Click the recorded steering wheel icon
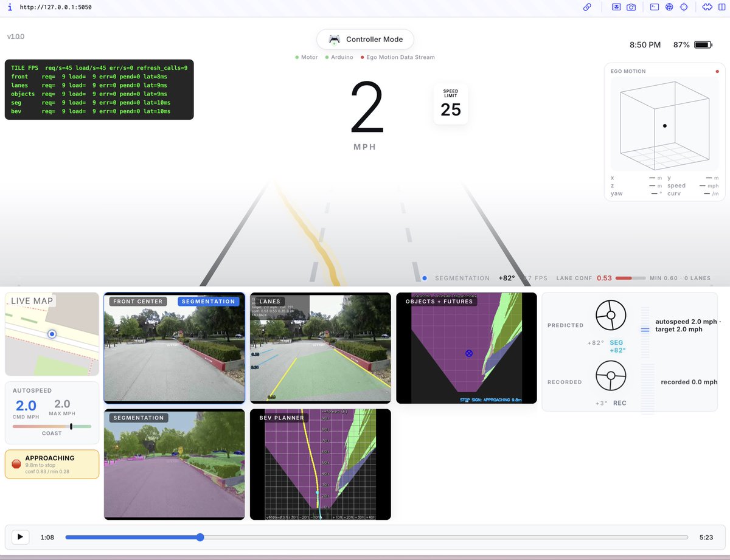The height and width of the screenshot is (560, 730). pyautogui.click(x=611, y=375)
